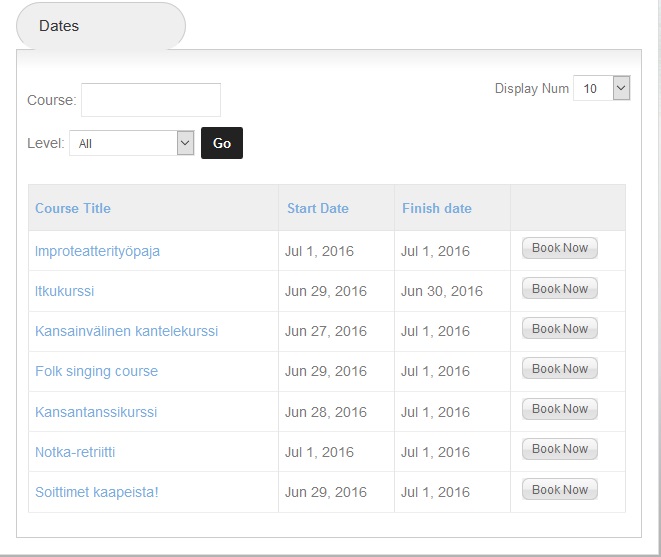This screenshot has height=557, width=661.
Task: Open the Kansantanssikurssi course link
Action: (96, 412)
